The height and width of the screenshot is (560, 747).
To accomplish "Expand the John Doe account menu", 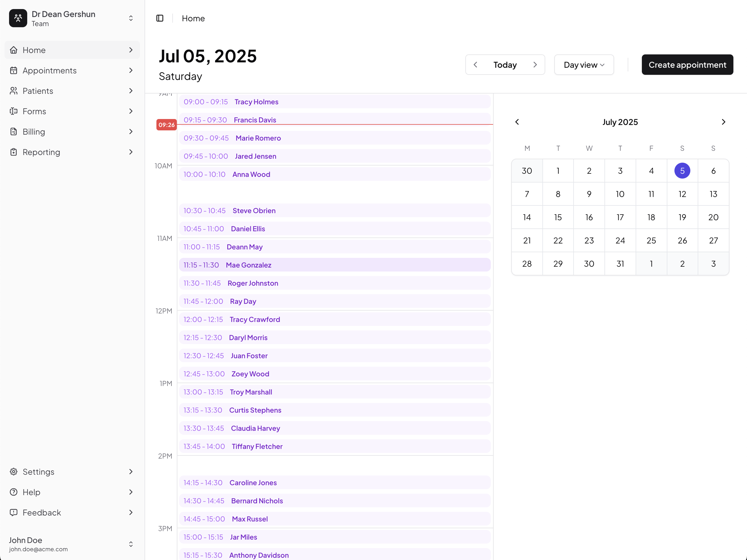I will point(131,544).
